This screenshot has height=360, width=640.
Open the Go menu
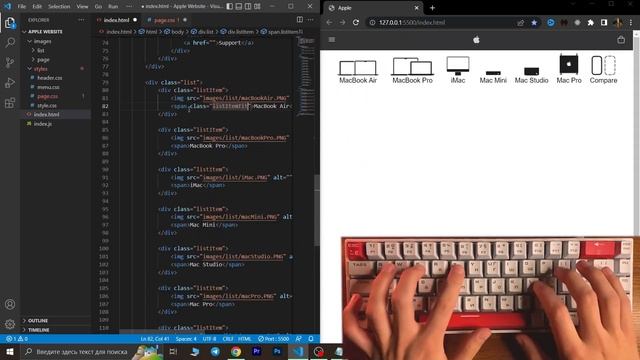[x=98, y=7]
